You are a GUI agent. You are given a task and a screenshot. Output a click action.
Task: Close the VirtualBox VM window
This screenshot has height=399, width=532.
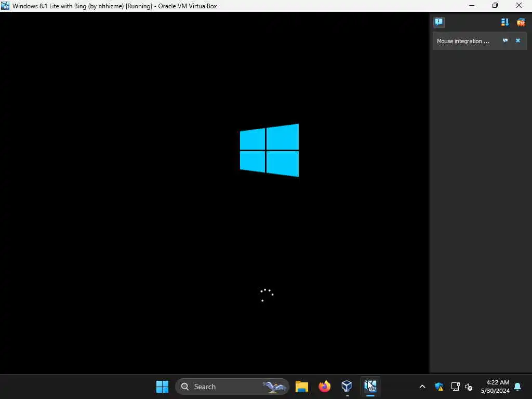tap(519, 5)
